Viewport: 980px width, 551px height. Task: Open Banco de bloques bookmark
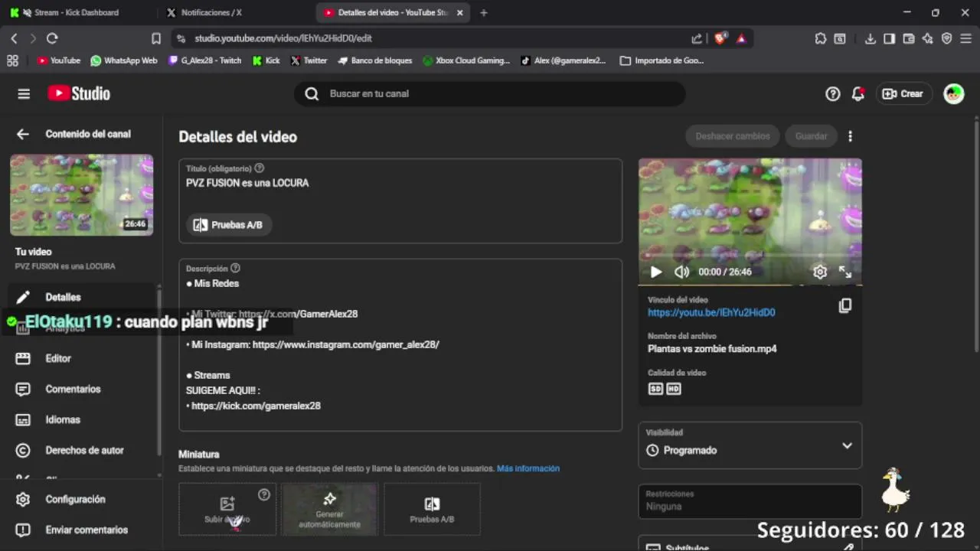coord(375,60)
